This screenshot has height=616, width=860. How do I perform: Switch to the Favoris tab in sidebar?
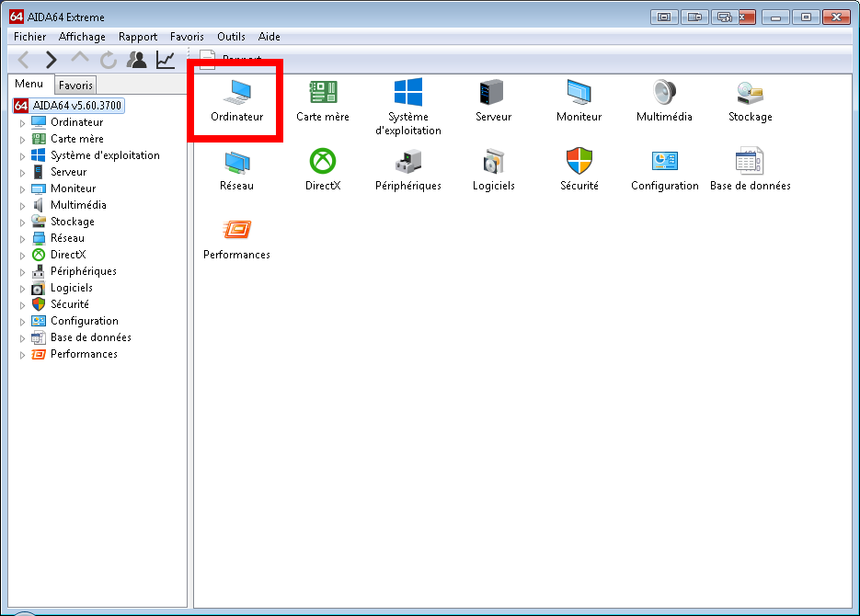pos(75,85)
